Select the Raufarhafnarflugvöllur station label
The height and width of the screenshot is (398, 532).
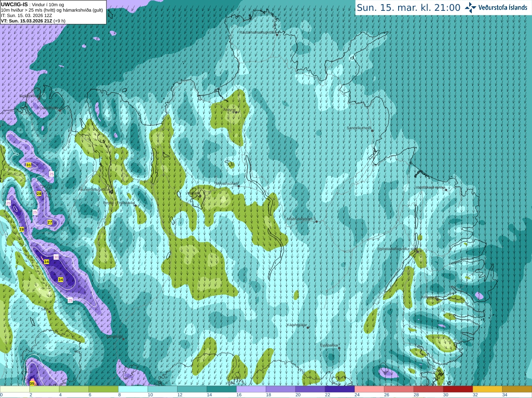[x=258, y=32]
